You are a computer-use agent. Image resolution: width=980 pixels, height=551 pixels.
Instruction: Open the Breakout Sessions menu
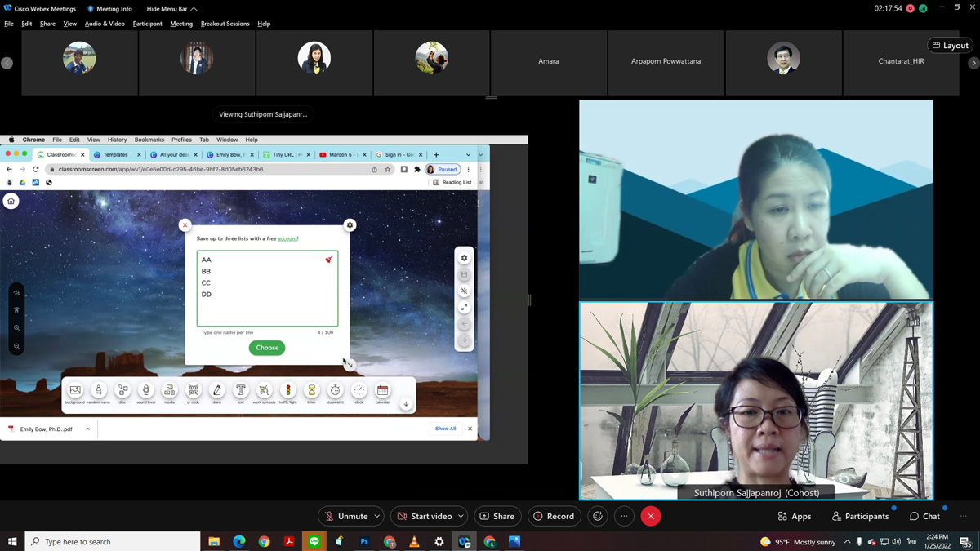tap(225, 24)
